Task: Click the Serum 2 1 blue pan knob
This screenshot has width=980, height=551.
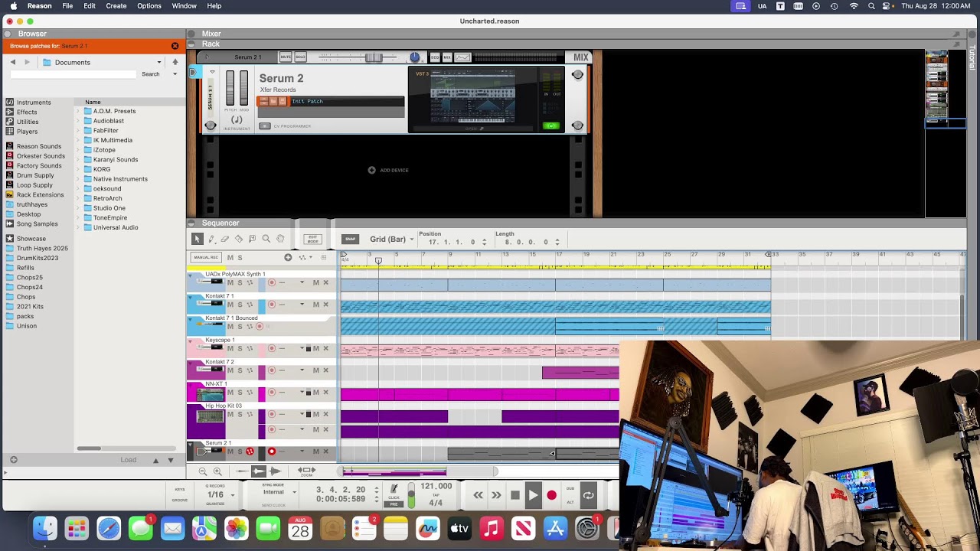Action: (415, 57)
